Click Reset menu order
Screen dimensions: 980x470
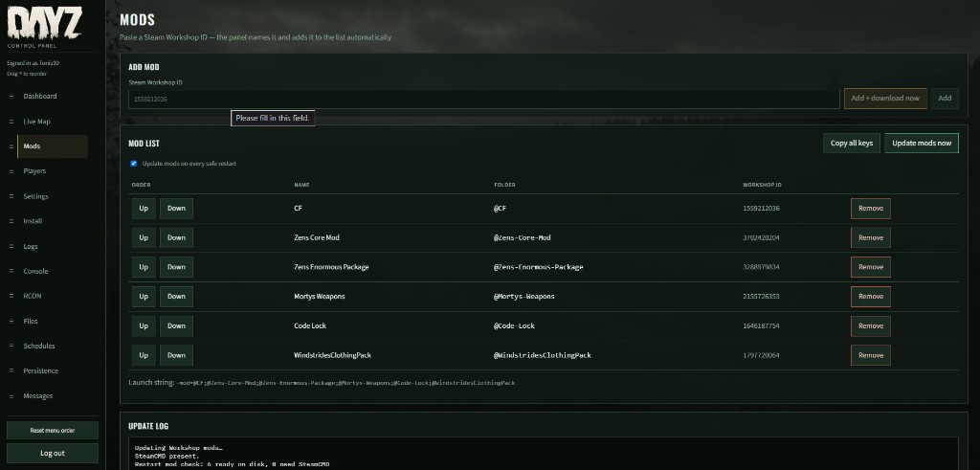(x=53, y=430)
